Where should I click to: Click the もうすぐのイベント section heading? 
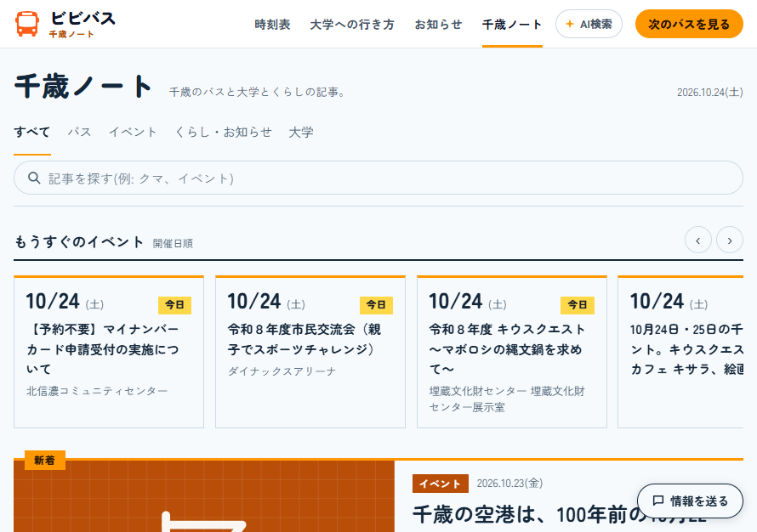79,241
